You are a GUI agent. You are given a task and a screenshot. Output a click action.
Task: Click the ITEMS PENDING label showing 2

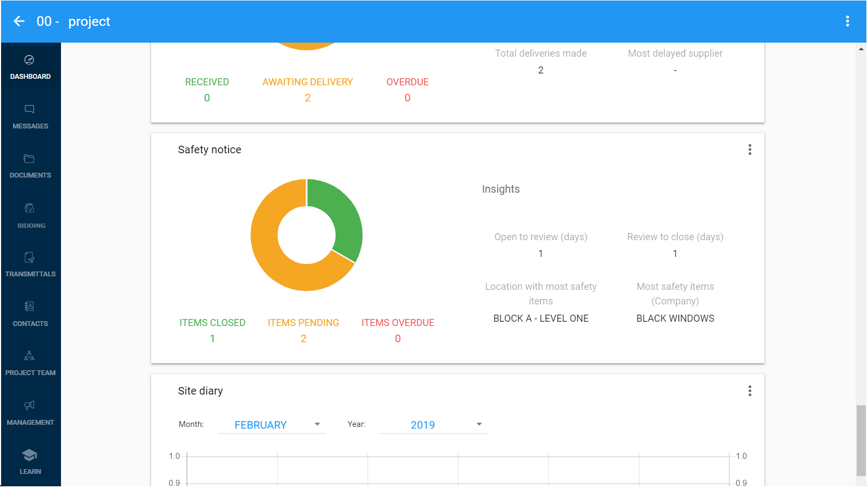click(303, 322)
